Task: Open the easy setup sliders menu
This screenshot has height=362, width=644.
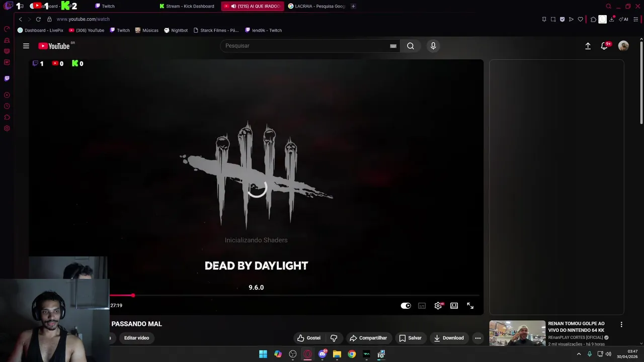Action: click(636, 19)
